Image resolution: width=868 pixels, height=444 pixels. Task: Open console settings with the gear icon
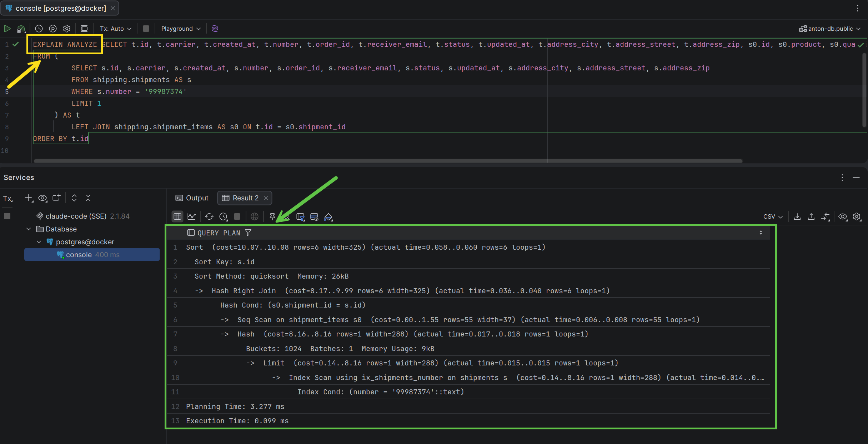point(67,29)
